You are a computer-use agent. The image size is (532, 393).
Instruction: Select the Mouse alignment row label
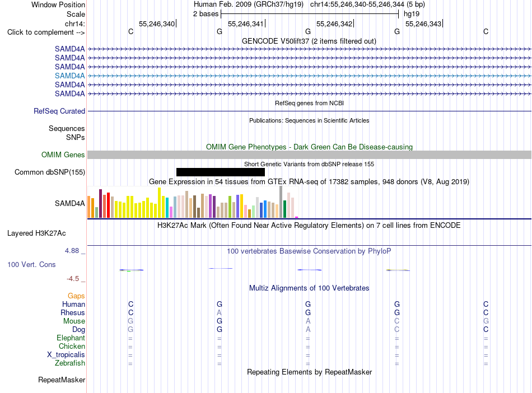[74, 321]
